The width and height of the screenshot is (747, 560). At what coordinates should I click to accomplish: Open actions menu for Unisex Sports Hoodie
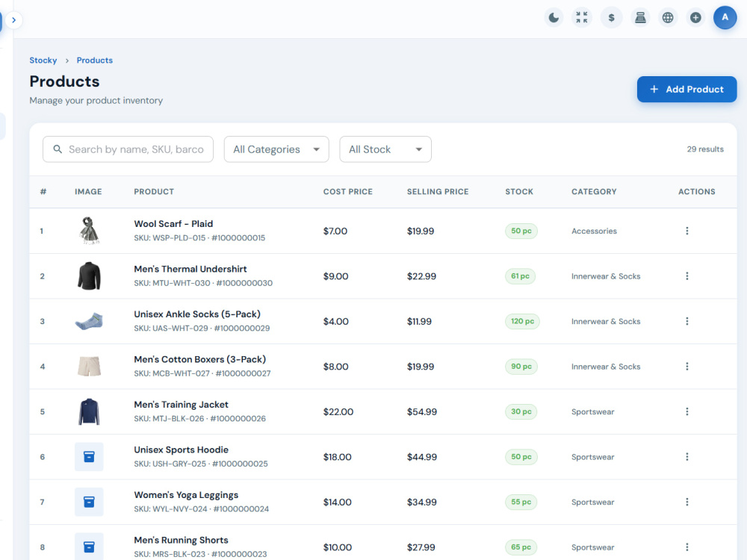[x=687, y=457]
